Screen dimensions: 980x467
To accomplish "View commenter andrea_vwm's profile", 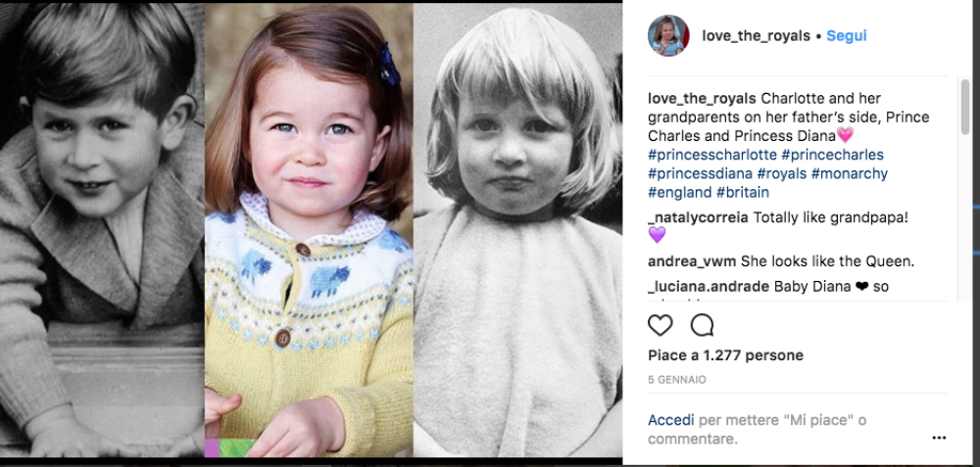I will (692, 261).
